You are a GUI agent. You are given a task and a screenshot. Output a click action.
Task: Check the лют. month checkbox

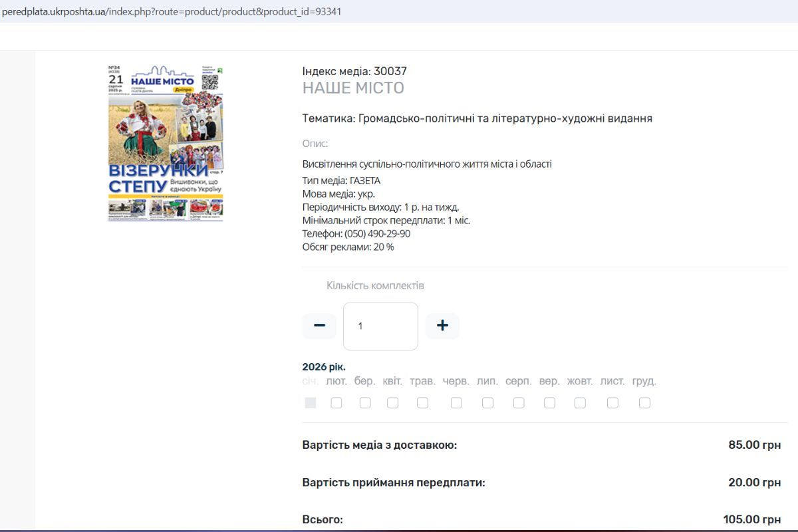[336, 402]
